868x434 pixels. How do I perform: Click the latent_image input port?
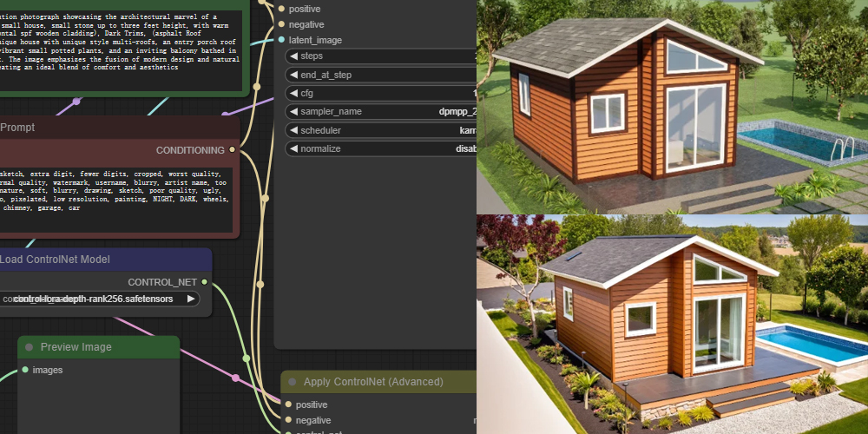(x=281, y=40)
